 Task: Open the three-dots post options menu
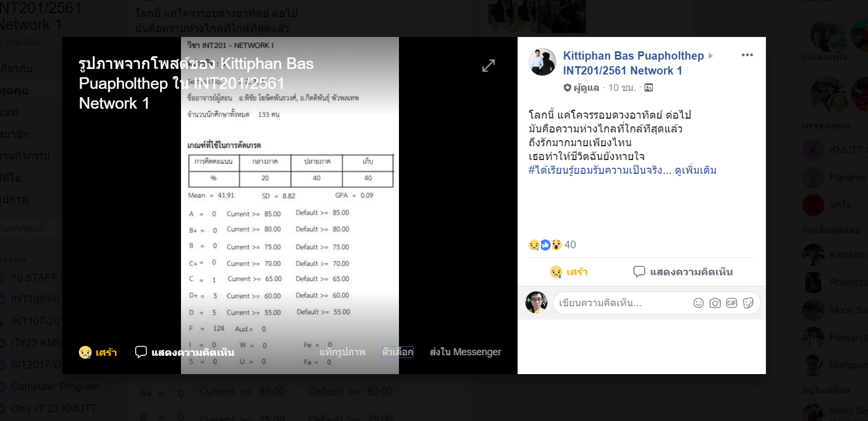[747, 55]
